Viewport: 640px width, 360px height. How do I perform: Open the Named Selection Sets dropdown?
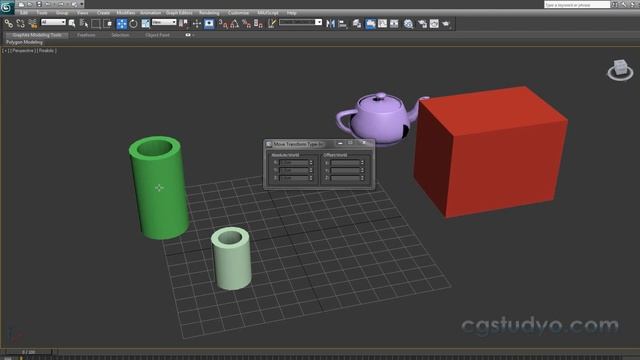[300, 22]
